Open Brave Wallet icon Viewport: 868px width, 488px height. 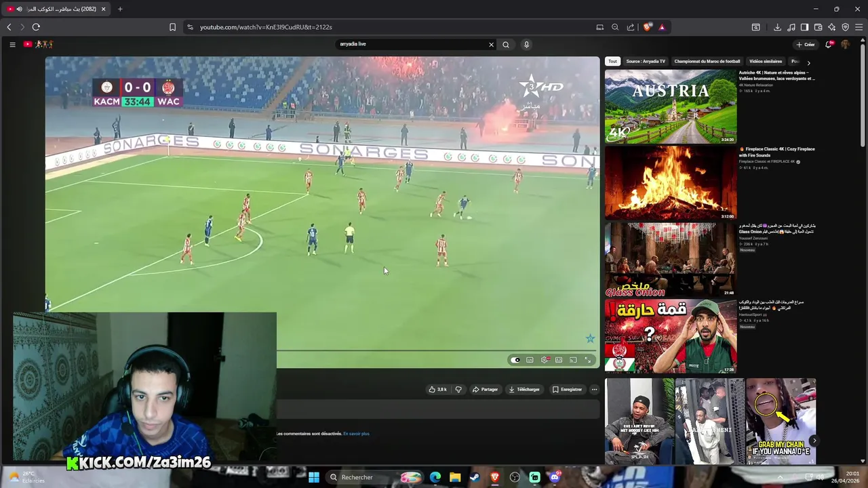point(818,27)
